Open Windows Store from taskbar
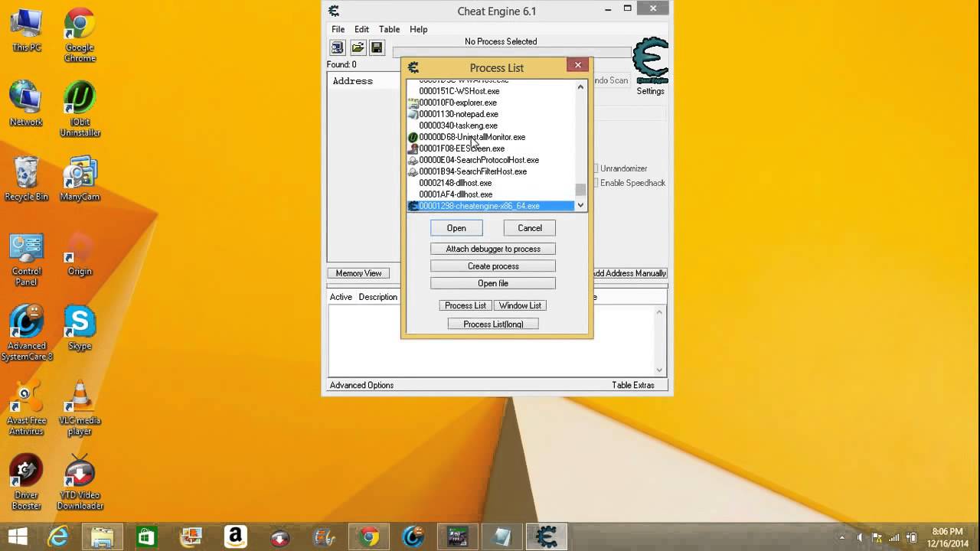This screenshot has height=551, width=980. (146, 536)
